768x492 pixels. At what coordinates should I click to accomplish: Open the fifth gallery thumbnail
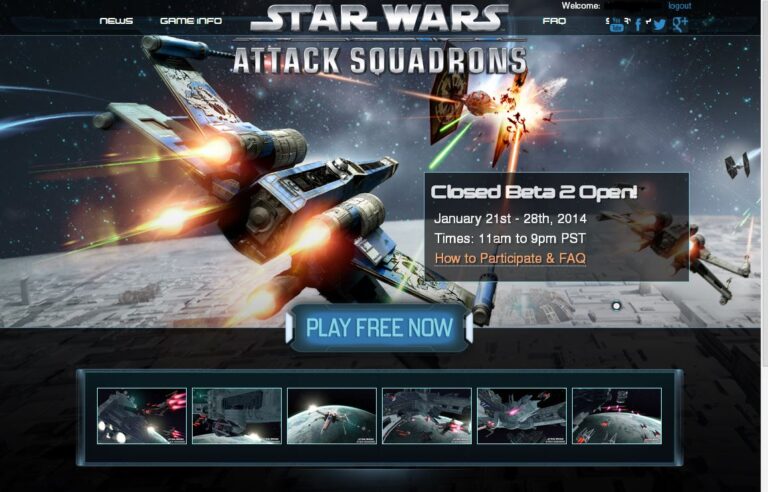point(522,416)
